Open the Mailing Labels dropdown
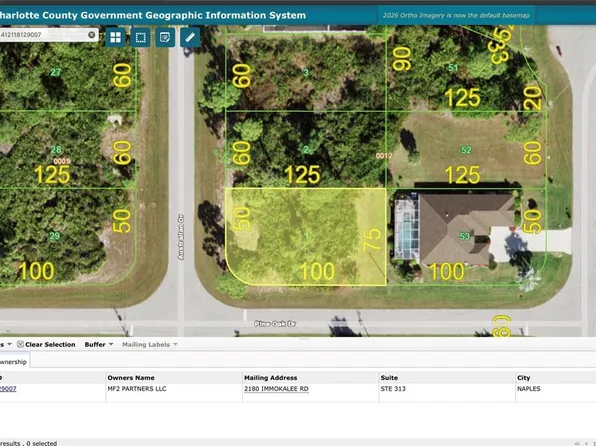 click(x=149, y=344)
